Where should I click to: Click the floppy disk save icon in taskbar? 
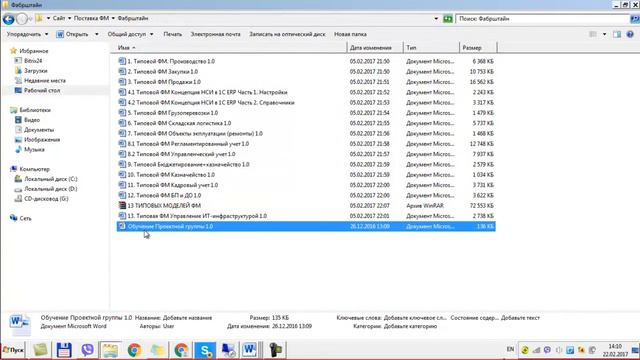(x=64, y=350)
